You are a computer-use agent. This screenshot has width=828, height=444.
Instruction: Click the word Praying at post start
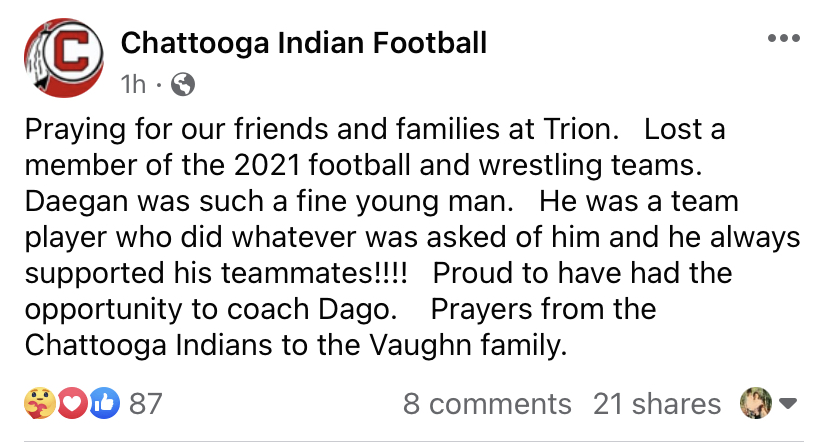pos(75,130)
